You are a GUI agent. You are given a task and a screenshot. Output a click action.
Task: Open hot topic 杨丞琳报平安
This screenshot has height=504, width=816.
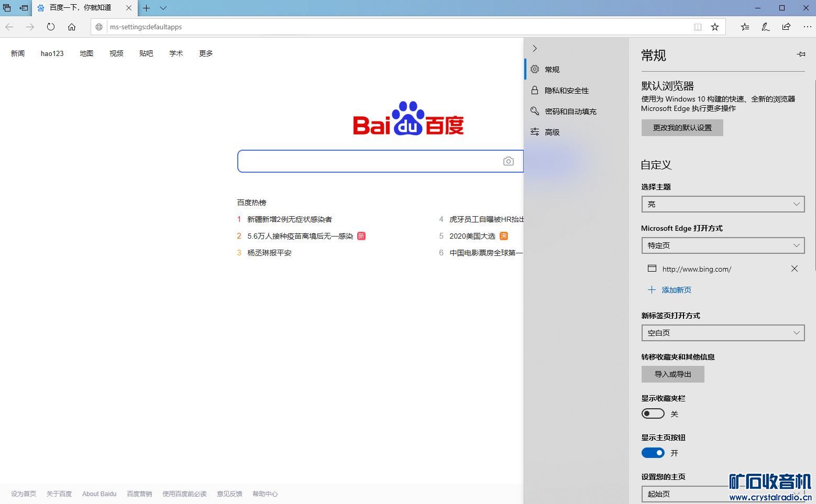(269, 253)
